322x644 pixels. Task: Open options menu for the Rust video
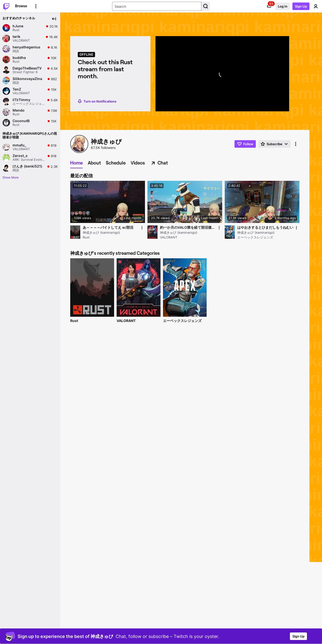(142, 228)
